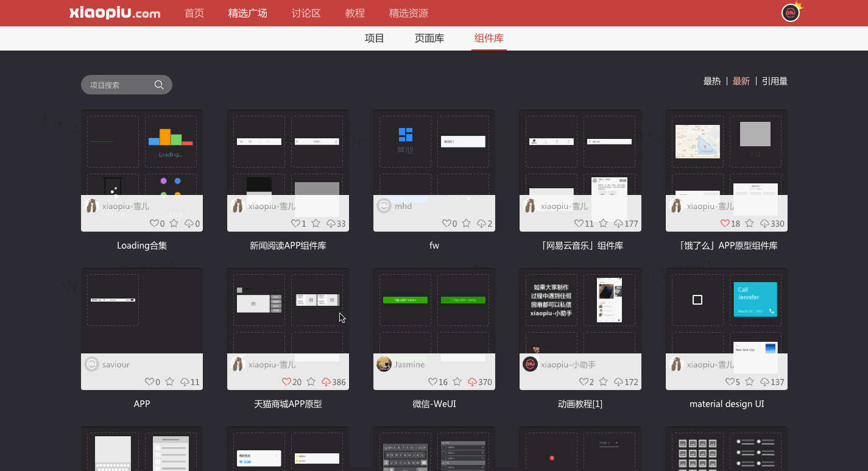Screen dimensions: 868x471
Task: Open Jasmine's avatar on 微信-WeUI card
Action: (x=384, y=364)
